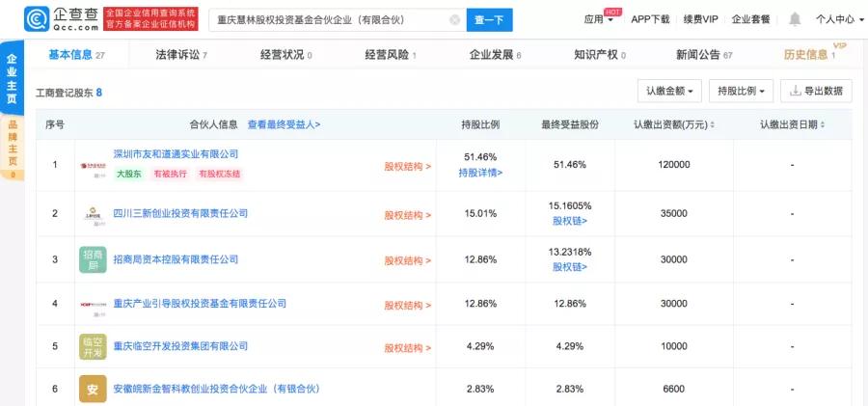Switch to 知识产权 tab
The width and height of the screenshot is (868, 406).
(600, 55)
